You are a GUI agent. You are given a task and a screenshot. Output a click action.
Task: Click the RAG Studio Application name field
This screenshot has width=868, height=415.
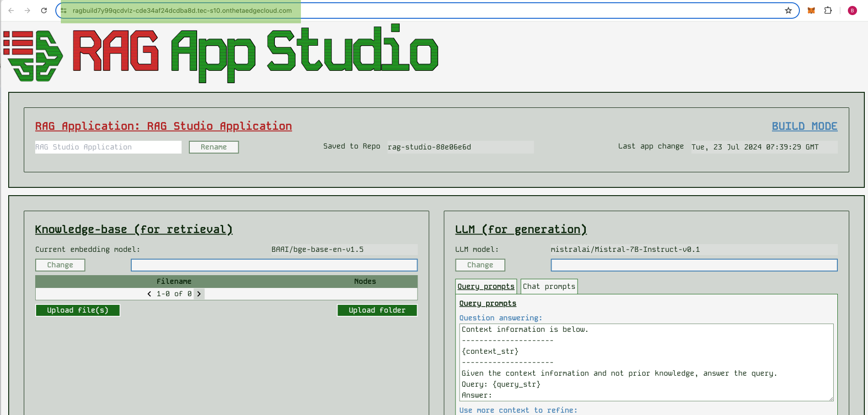[x=108, y=147]
